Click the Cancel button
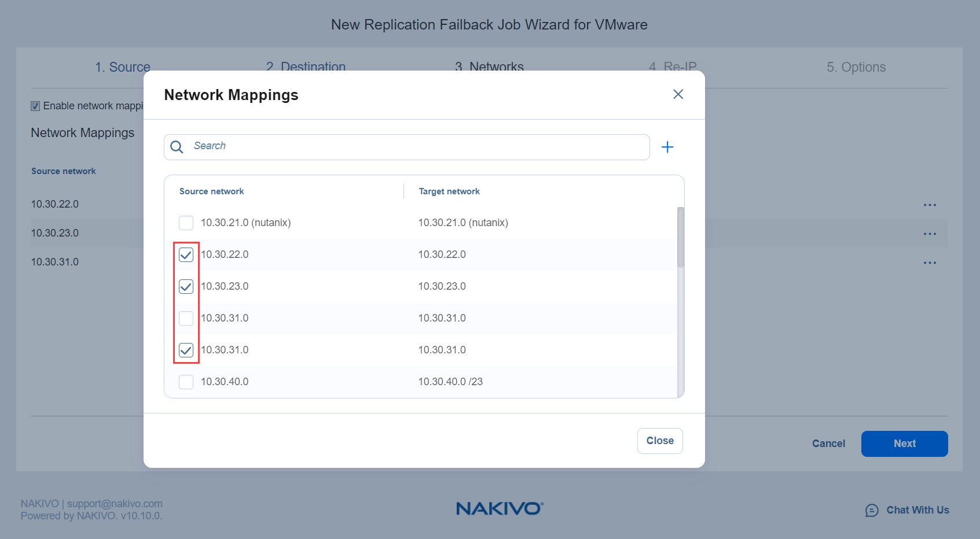Image resolution: width=980 pixels, height=539 pixels. point(828,444)
